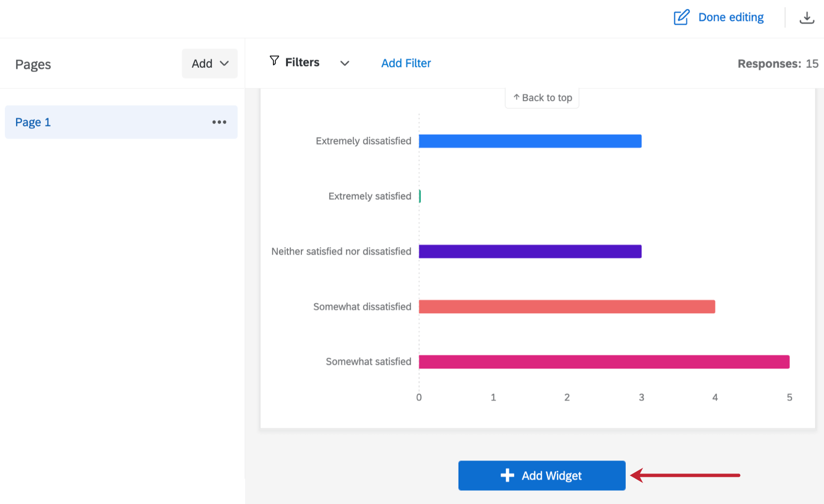Select the Filters funnel icon
The height and width of the screenshot is (504, 824).
274,62
